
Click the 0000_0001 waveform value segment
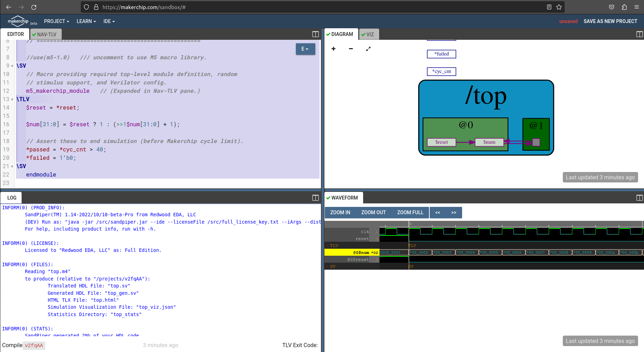pyautogui.click(x=394, y=253)
